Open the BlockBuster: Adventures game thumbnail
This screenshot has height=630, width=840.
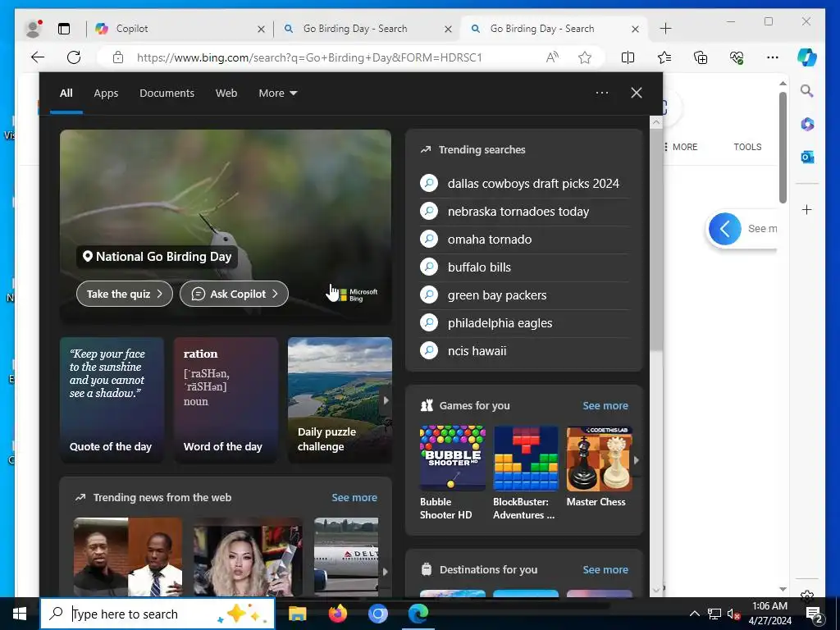526,459
